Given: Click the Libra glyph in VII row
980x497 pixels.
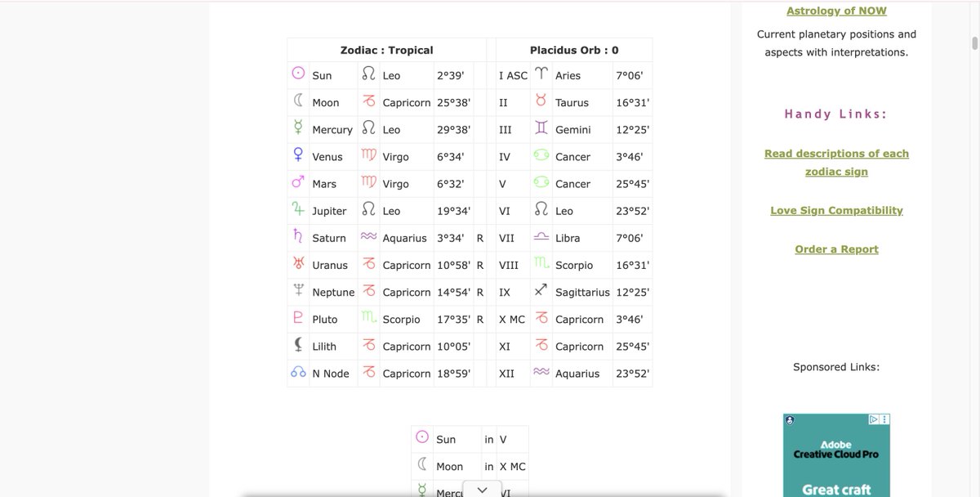Looking at the screenshot, I should (x=541, y=237).
